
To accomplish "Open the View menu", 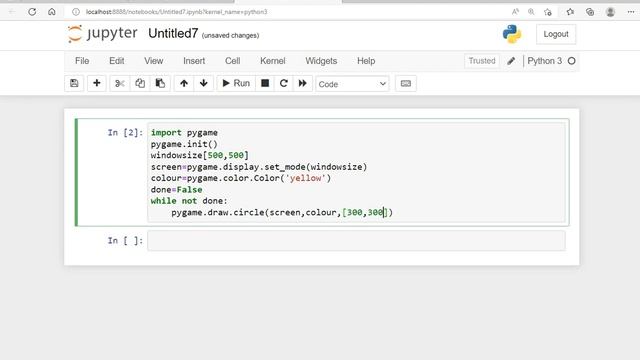I will [153, 61].
